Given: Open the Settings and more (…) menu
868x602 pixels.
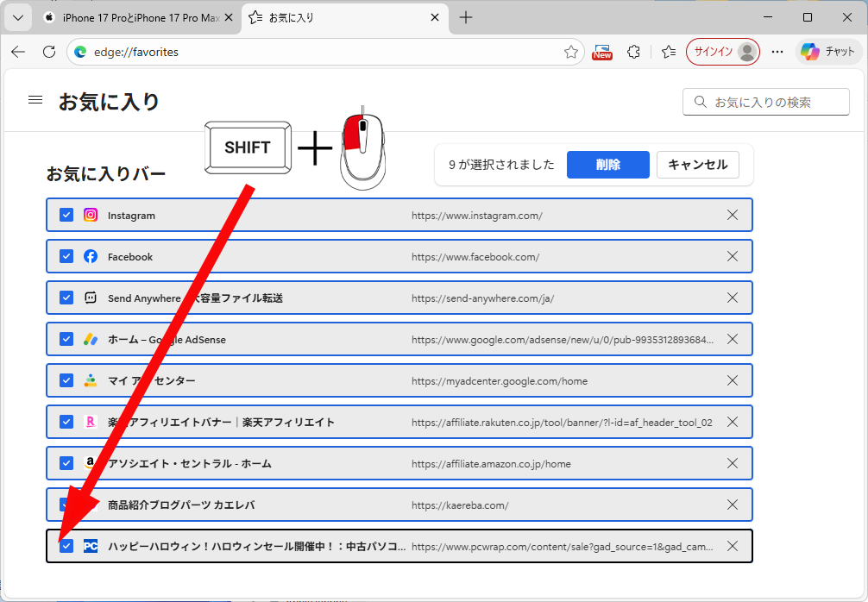Looking at the screenshot, I should (777, 52).
